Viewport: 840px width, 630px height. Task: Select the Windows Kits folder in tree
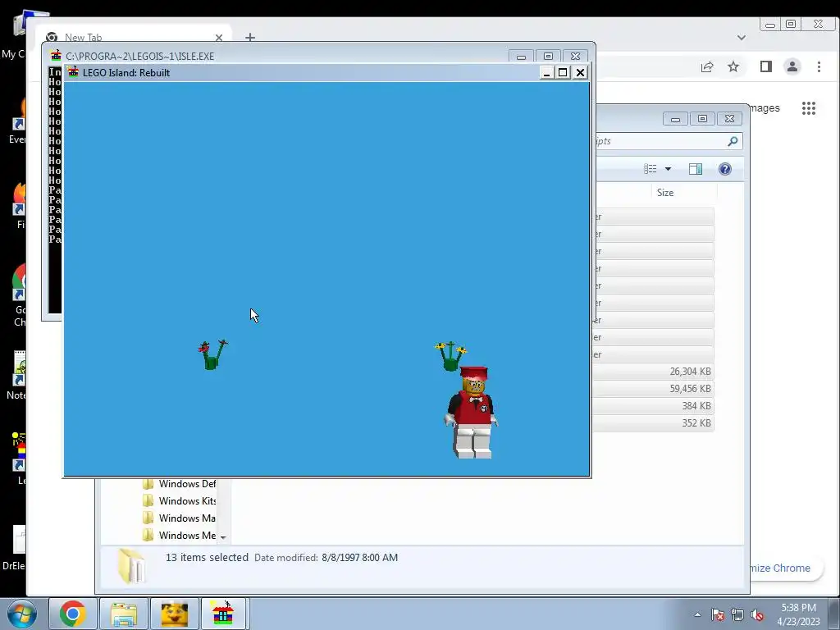180,501
